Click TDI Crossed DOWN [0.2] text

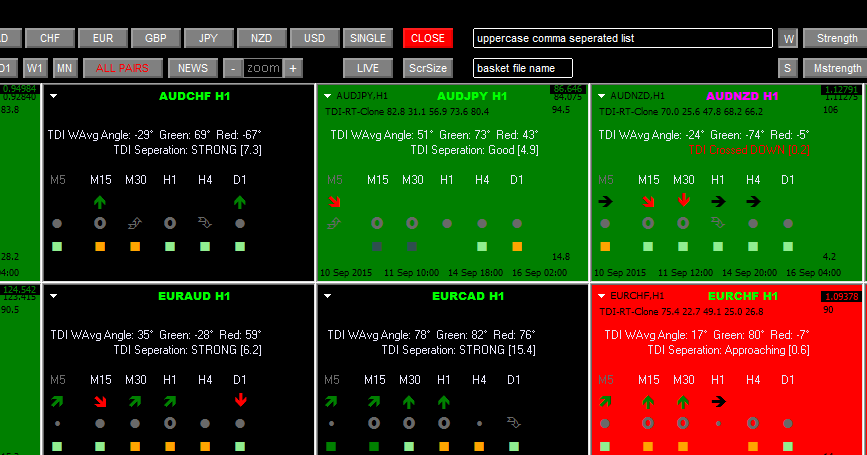pyautogui.click(x=749, y=150)
